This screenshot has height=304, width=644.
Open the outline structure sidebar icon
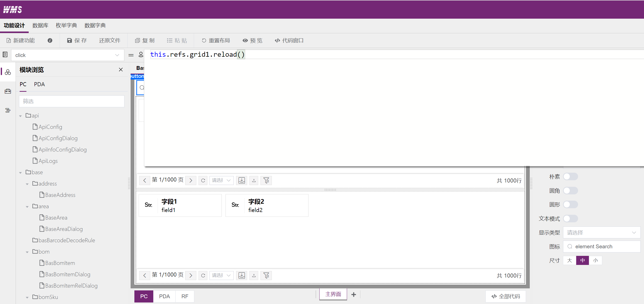(8, 110)
